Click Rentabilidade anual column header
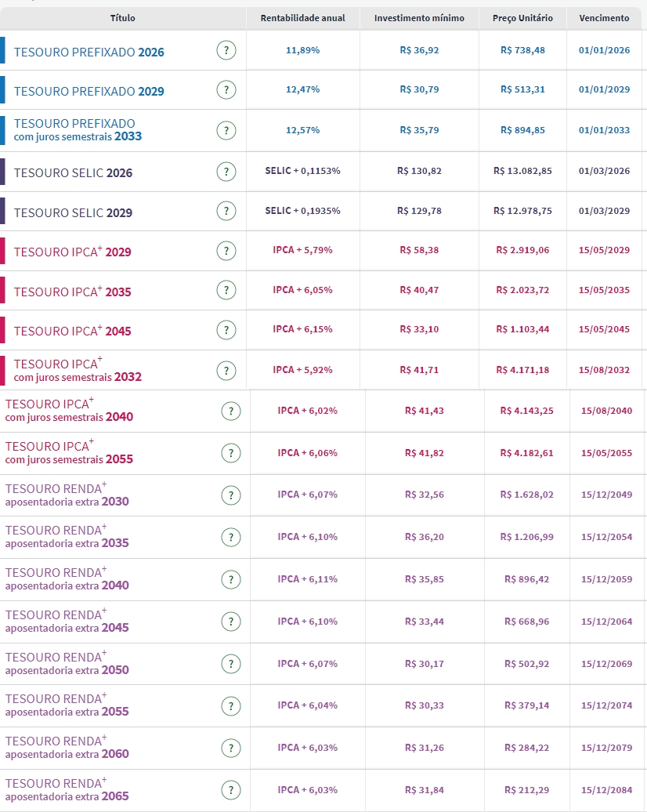Screen dimensions: 647x812 click(302, 18)
